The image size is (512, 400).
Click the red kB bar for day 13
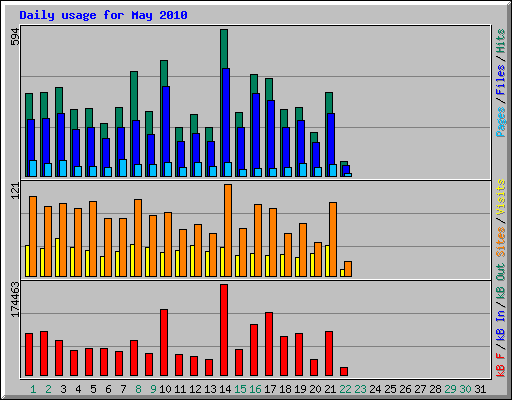point(209,368)
